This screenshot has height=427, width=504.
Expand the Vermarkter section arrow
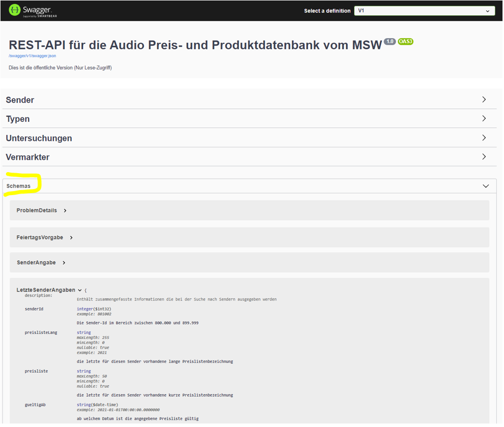484,157
